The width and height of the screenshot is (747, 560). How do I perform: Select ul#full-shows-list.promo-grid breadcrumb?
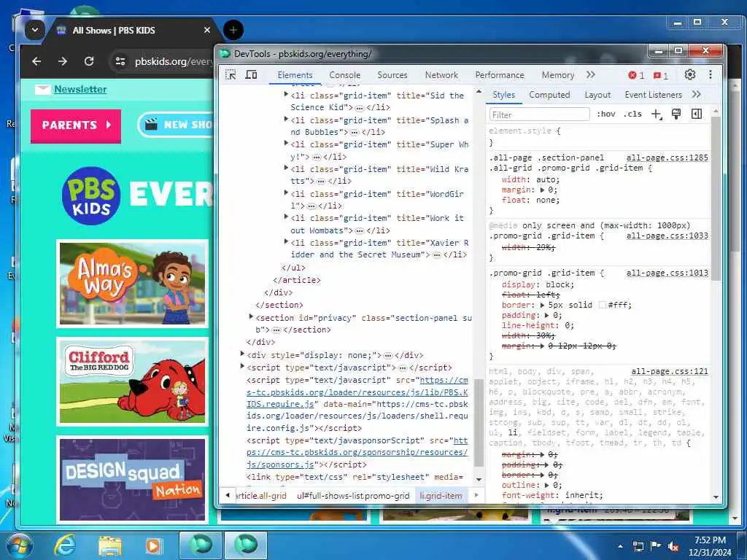coord(353,496)
